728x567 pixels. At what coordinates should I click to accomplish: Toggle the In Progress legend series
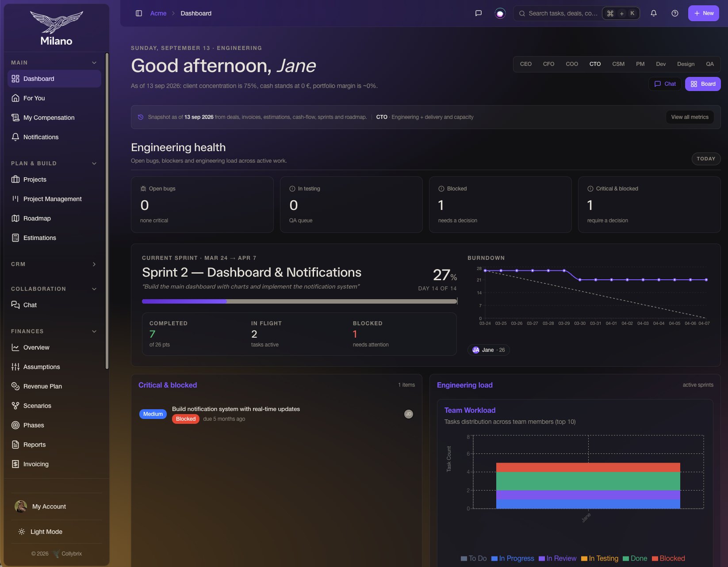point(513,559)
